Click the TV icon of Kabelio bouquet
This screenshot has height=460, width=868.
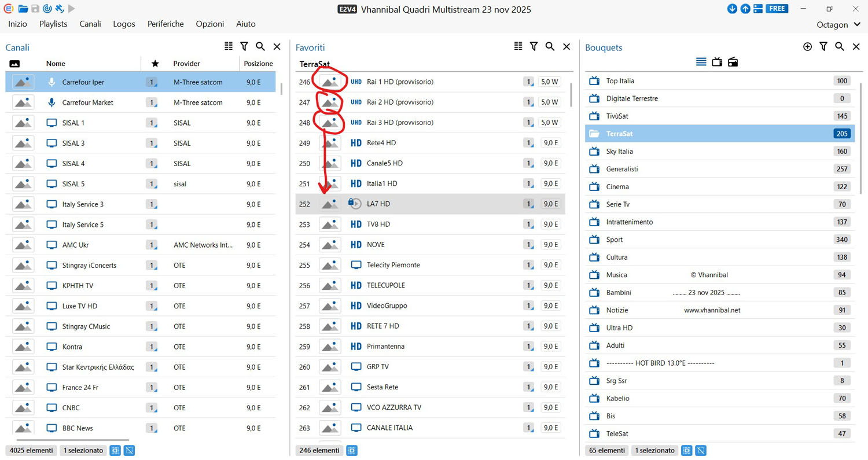coord(594,398)
